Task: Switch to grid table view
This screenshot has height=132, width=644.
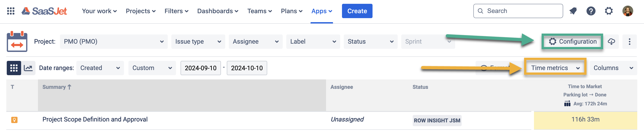Action: 14,68
